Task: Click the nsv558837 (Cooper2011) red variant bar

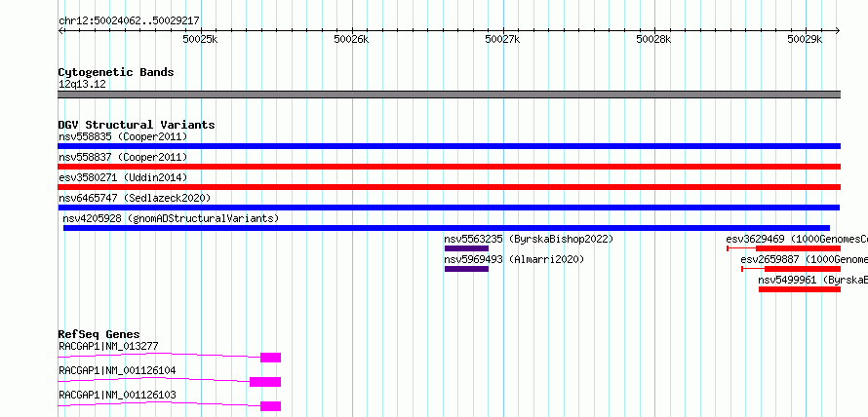Action: (x=449, y=167)
